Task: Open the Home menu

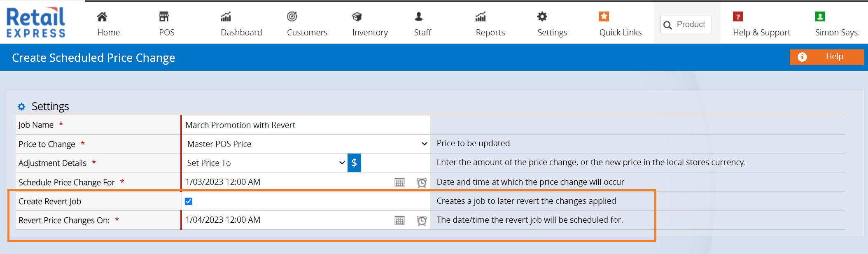Action: coord(109,33)
